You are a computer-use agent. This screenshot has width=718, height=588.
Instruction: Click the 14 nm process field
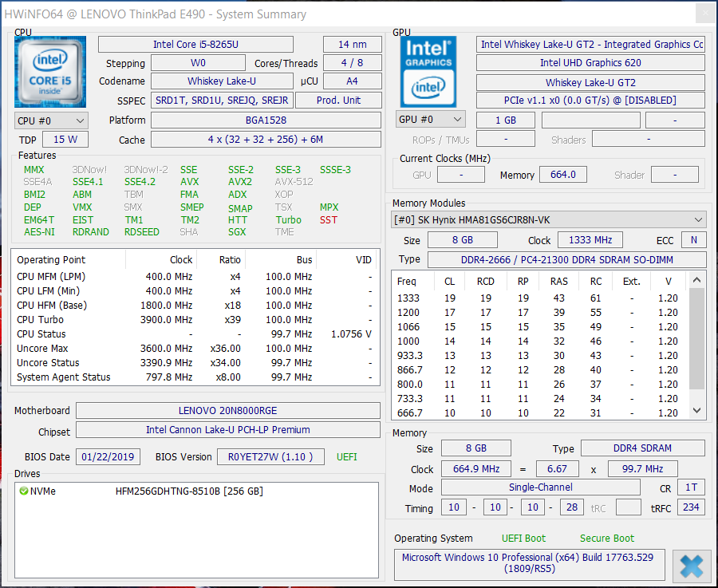coord(352,45)
